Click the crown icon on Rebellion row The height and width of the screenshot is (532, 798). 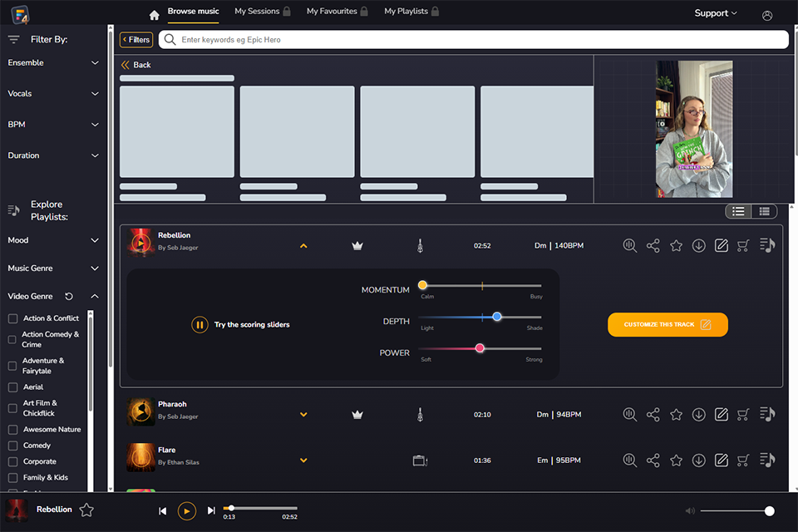tap(357, 246)
